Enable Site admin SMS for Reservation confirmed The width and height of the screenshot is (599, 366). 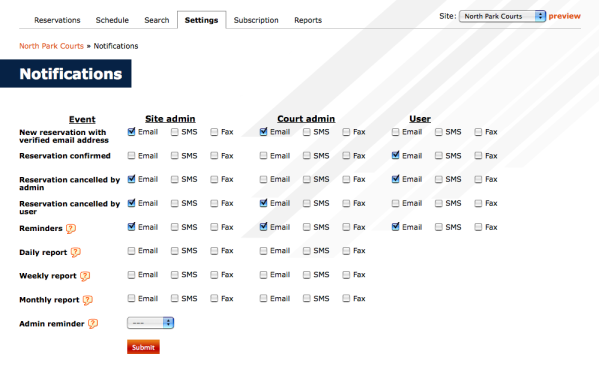175,155
